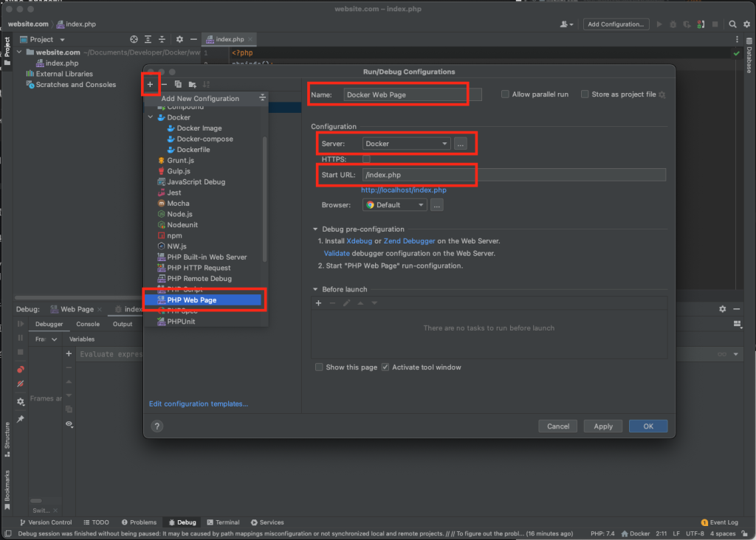
Task: Click into the Start URL field
Action: pos(514,175)
